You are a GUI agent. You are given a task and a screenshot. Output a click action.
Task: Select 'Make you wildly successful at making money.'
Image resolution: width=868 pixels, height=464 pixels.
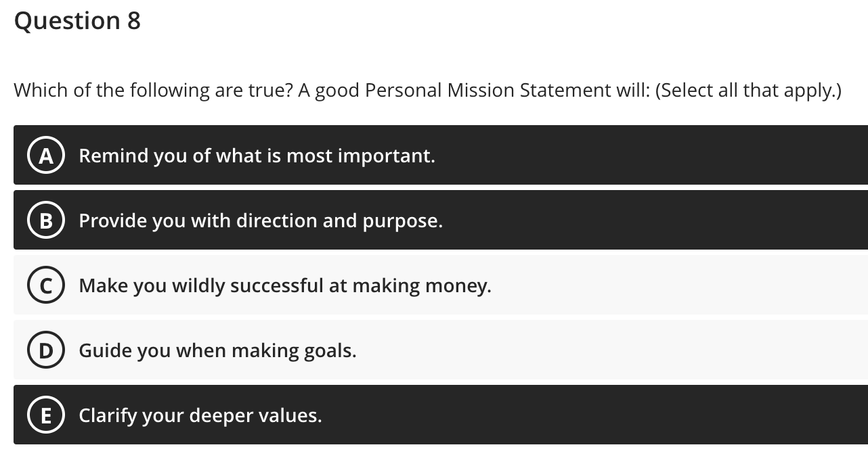coord(284,285)
